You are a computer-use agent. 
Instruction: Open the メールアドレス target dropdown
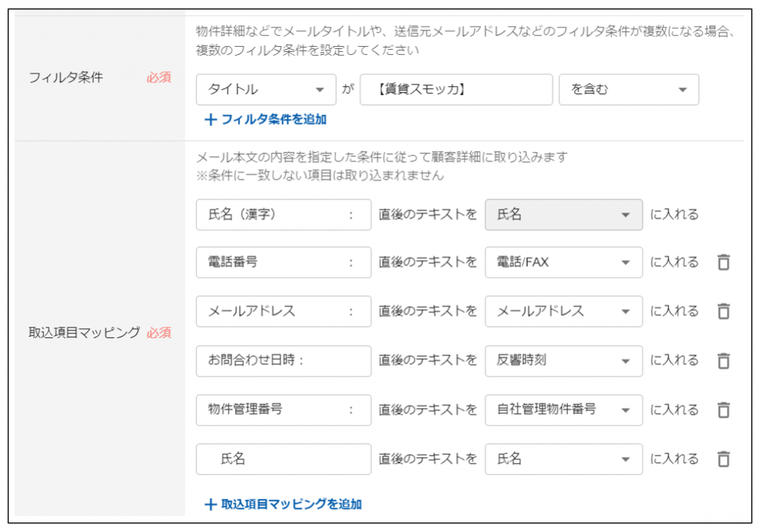click(x=564, y=311)
